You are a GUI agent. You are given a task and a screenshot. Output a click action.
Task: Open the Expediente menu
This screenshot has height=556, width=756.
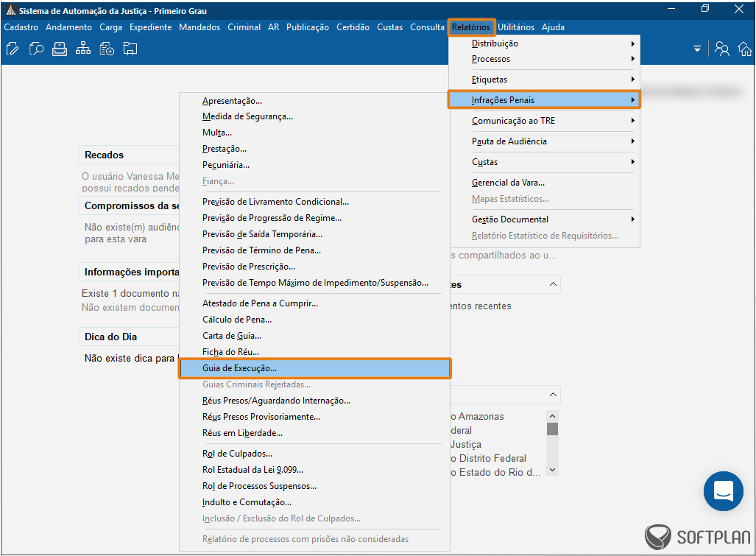[150, 27]
